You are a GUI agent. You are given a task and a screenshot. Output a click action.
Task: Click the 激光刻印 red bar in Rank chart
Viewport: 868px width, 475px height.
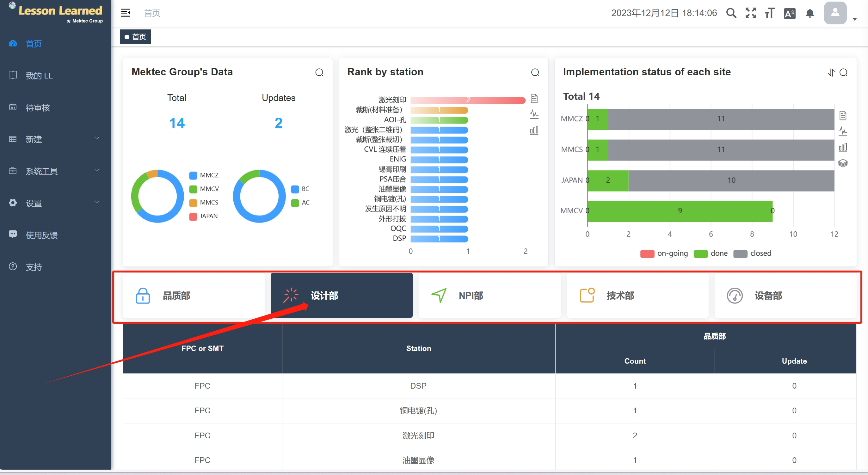[468, 100]
